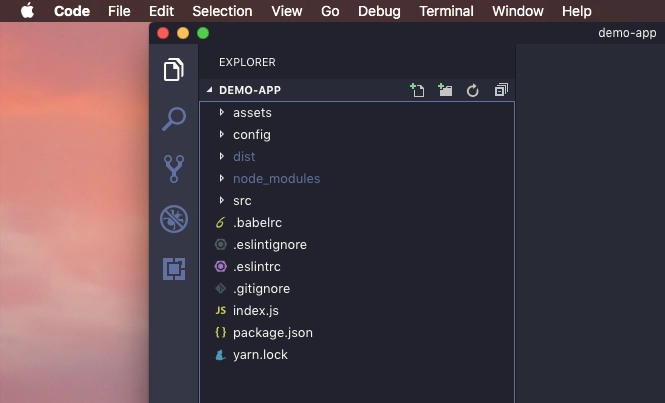Open the Terminal menu
Image resolution: width=665 pixels, height=403 pixels.
tap(446, 11)
